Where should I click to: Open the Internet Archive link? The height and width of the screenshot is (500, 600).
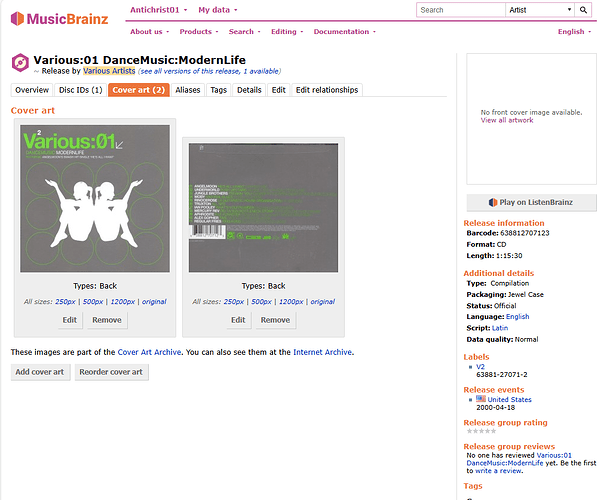tap(322, 352)
